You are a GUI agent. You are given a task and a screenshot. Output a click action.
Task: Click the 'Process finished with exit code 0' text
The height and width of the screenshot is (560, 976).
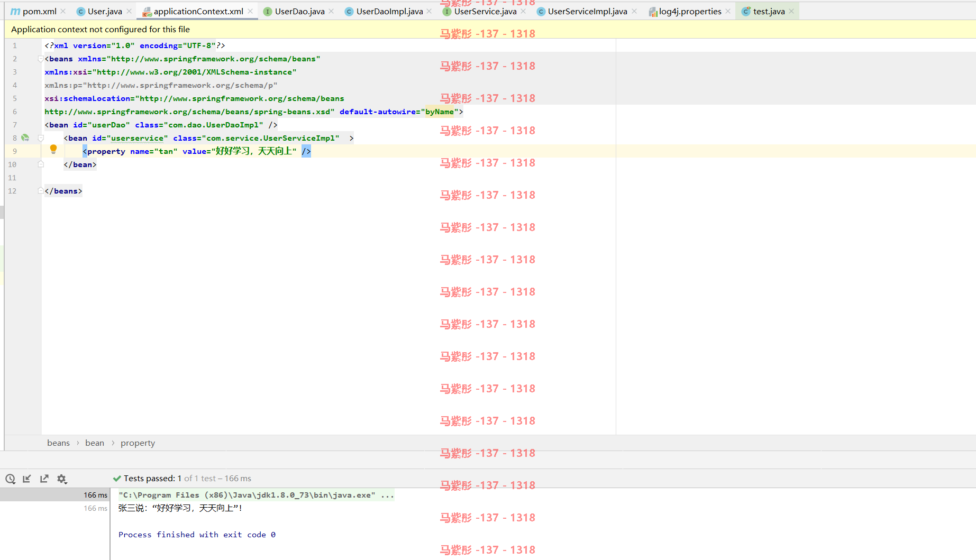click(197, 535)
